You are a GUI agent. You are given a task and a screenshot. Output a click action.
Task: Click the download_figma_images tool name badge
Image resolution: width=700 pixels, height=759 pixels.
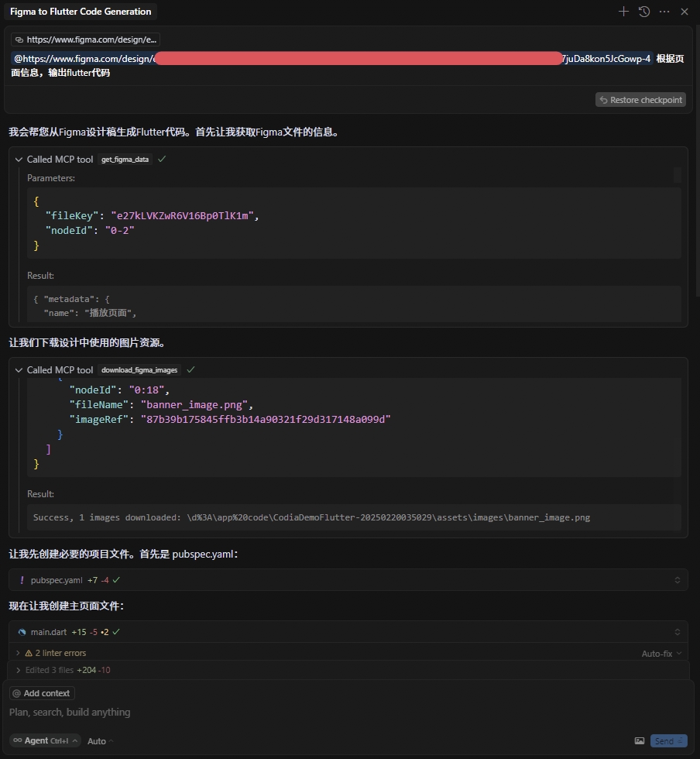pyautogui.click(x=139, y=370)
